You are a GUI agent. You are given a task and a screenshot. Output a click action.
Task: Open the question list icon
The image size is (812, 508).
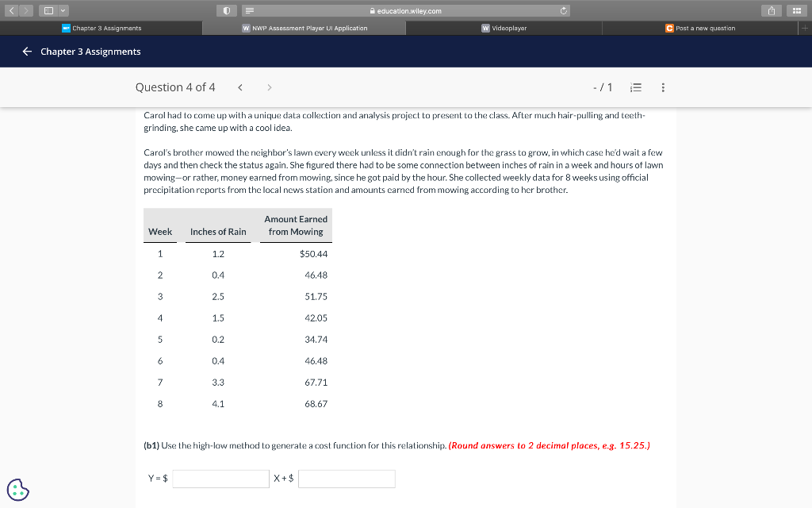636,87
